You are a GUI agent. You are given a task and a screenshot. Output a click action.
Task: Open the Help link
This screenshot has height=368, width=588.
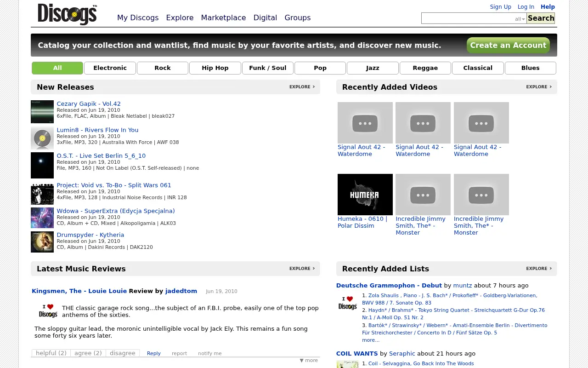548,7
